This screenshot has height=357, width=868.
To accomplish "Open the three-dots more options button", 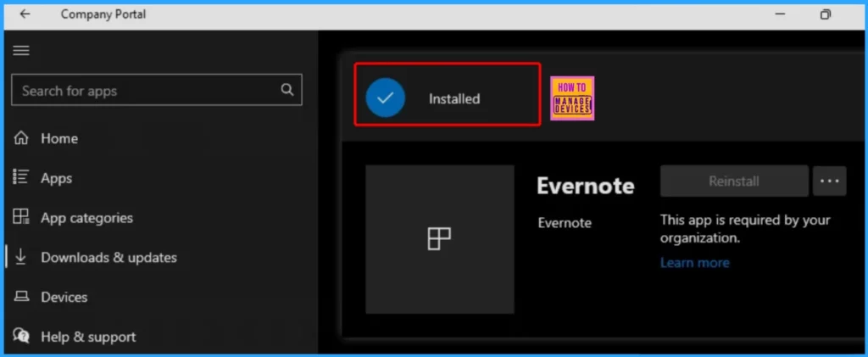I will pos(829,181).
